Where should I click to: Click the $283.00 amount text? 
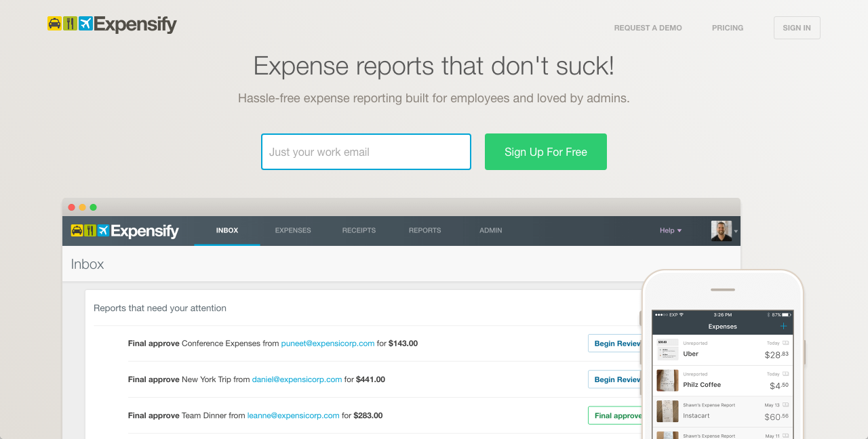[368, 415]
